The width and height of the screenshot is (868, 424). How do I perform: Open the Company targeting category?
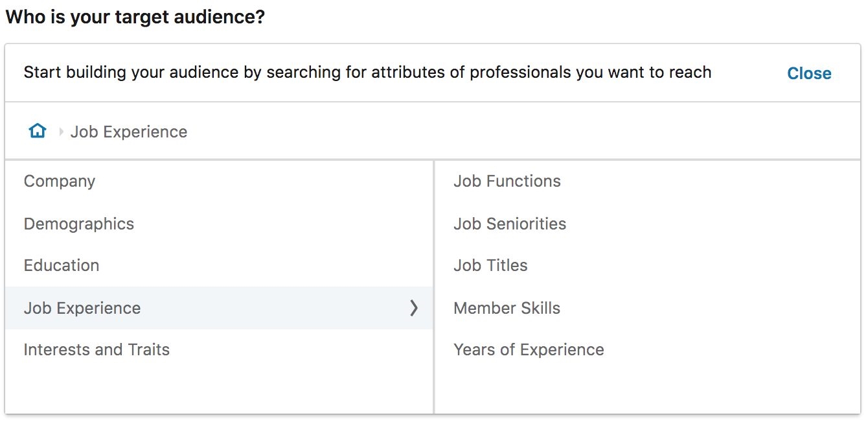[59, 182]
